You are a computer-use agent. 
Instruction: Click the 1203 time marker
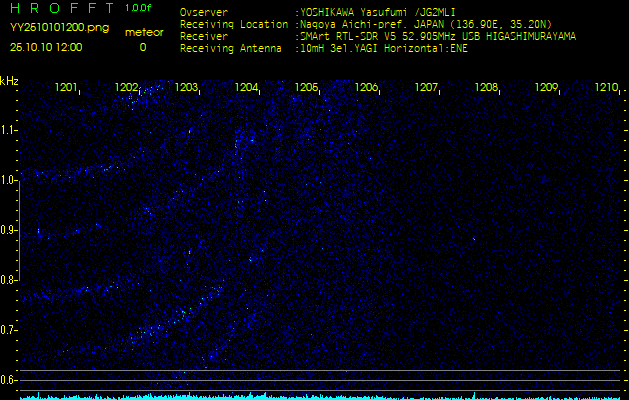[x=186, y=87]
